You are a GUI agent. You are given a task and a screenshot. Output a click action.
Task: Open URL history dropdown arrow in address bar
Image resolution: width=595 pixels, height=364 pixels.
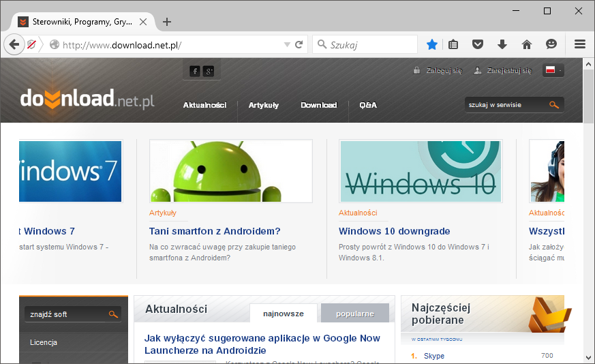click(x=287, y=45)
